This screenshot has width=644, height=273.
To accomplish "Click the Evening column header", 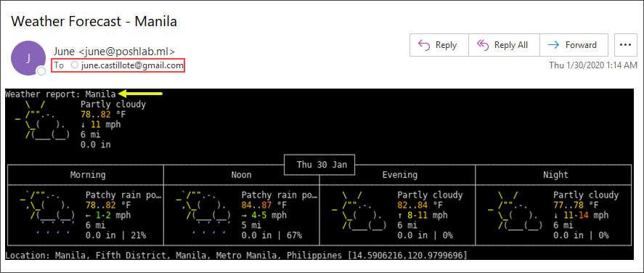I will [x=399, y=175].
